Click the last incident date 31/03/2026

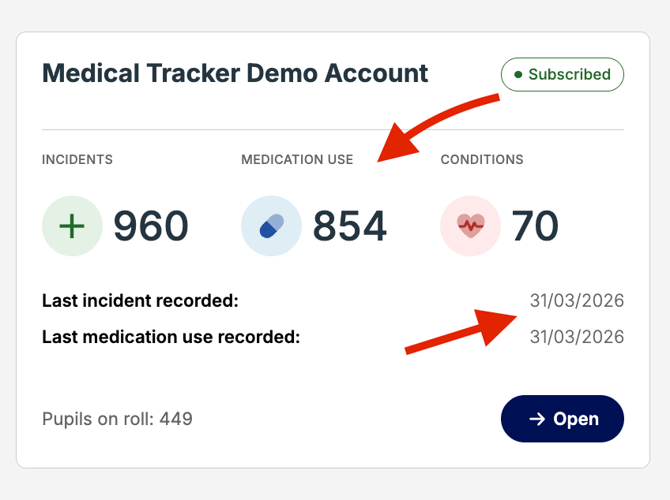(x=577, y=301)
